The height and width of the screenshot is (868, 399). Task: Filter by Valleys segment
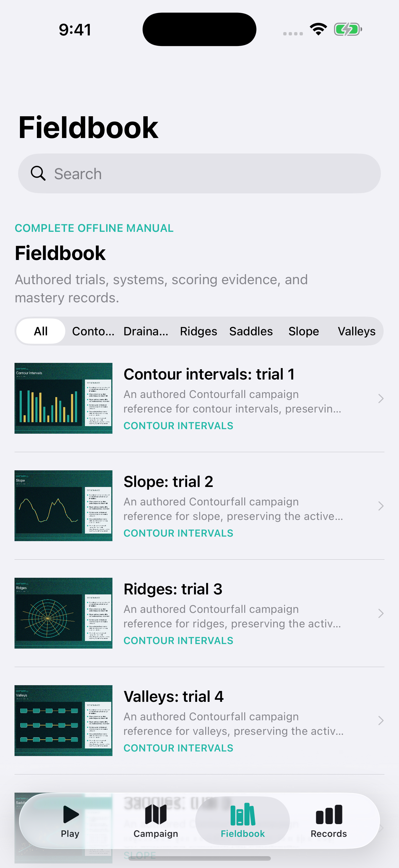357,331
